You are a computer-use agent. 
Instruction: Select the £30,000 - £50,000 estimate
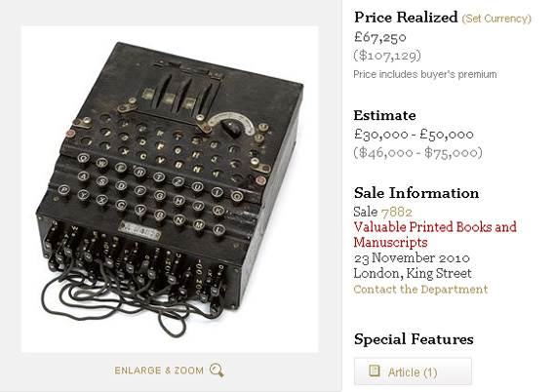point(414,135)
